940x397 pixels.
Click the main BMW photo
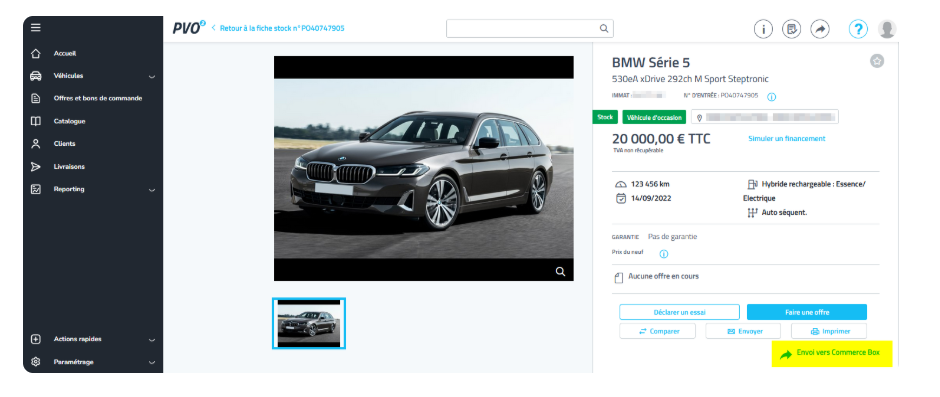[x=423, y=169]
